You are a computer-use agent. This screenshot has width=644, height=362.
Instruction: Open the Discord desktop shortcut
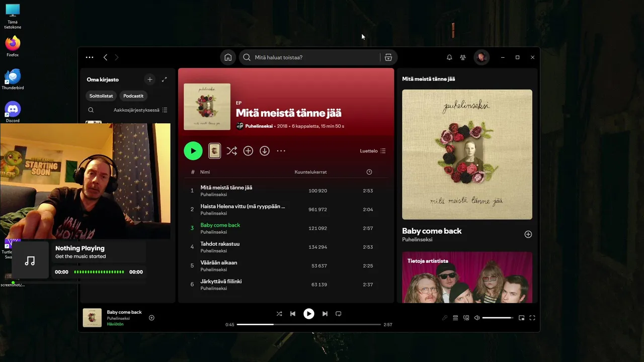click(13, 112)
